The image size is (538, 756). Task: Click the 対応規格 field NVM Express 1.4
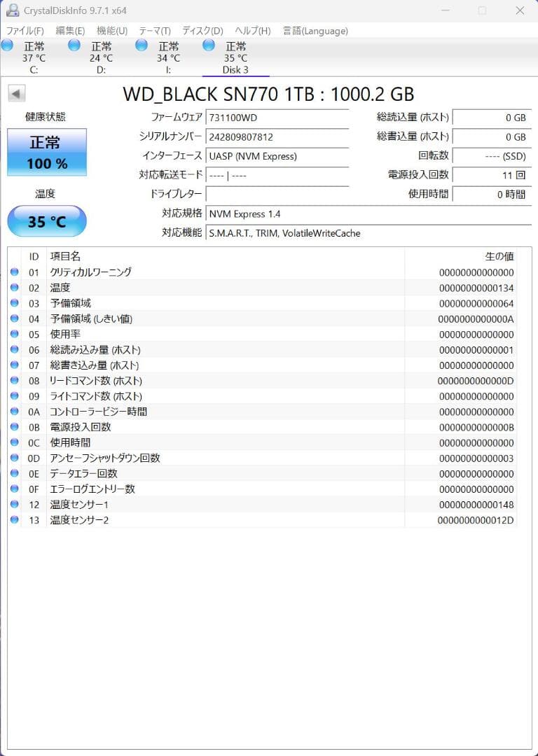pos(368,214)
